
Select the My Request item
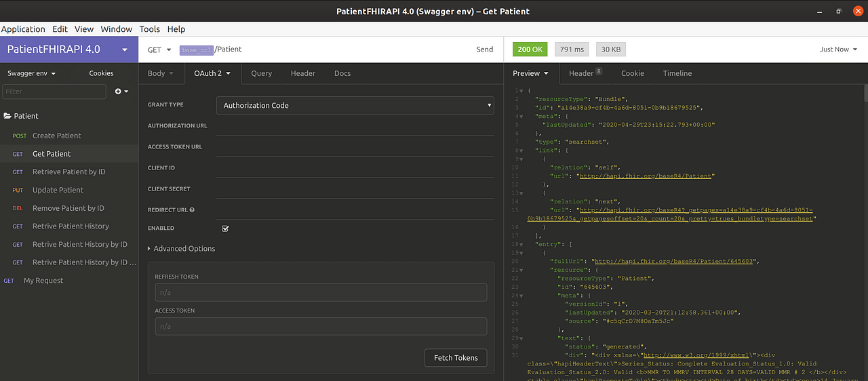click(69, 281)
